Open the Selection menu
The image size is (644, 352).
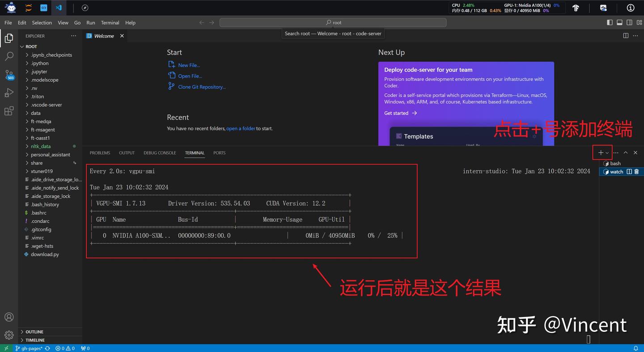coord(42,22)
